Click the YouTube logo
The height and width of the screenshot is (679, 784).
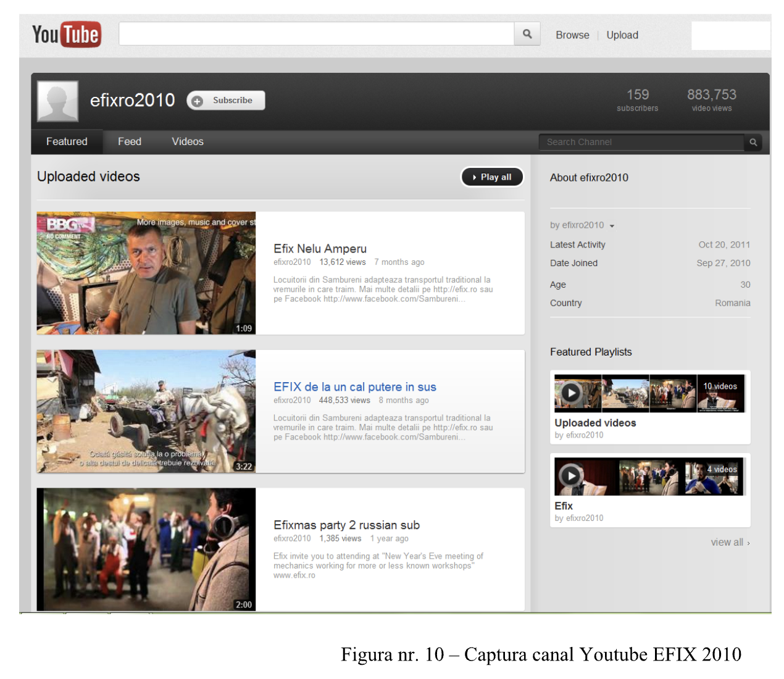tap(67, 35)
